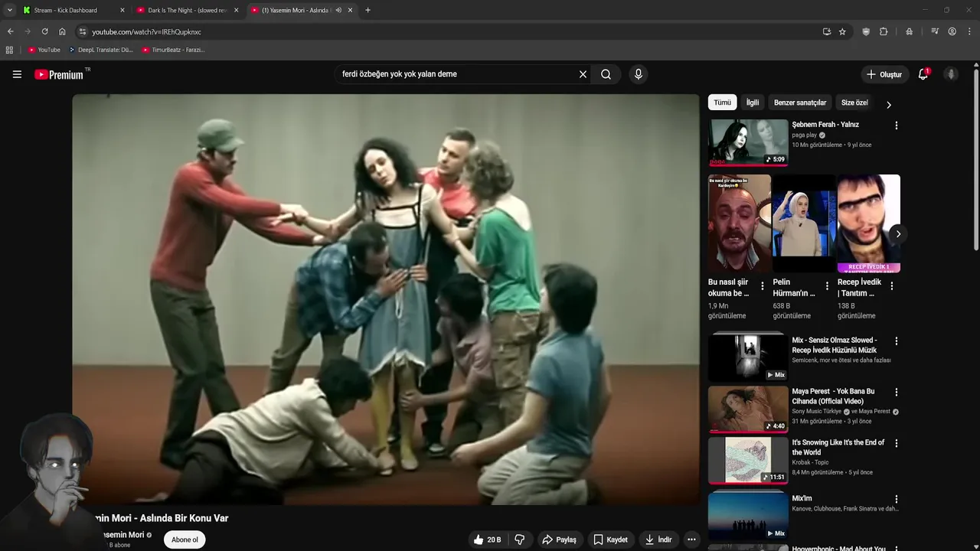Bookmark this page with star icon

[842, 32]
